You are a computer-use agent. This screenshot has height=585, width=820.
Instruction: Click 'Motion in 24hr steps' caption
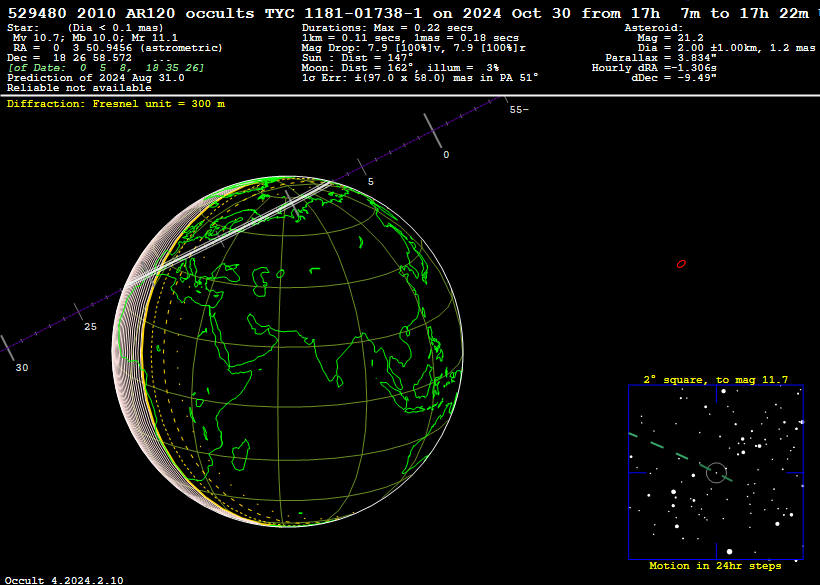715,566
